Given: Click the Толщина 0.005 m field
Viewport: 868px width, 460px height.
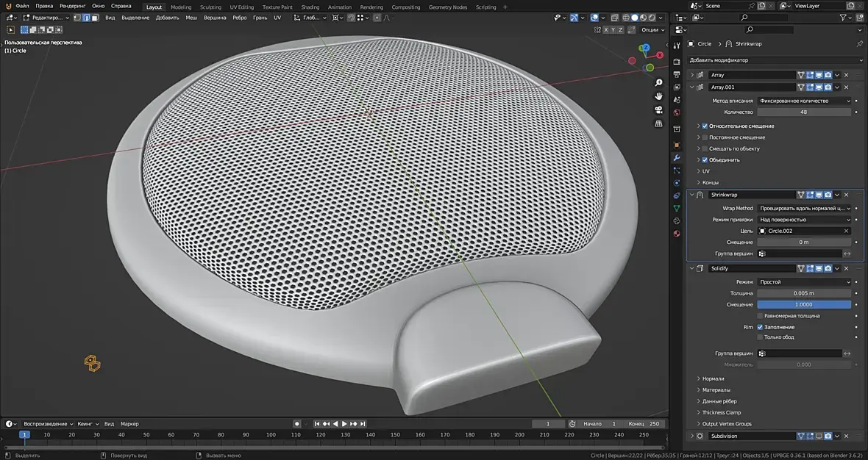Looking at the screenshot, I should (804, 293).
